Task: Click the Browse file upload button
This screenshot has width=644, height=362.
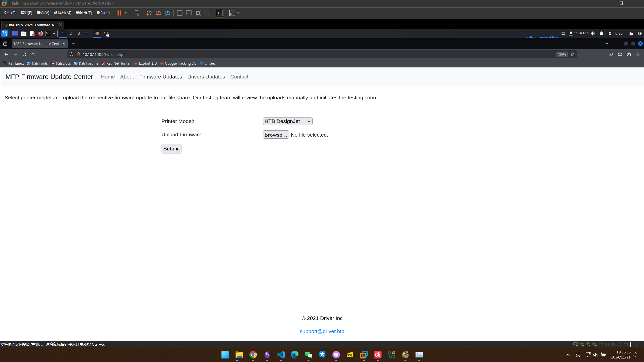Action: click(276, 135)
